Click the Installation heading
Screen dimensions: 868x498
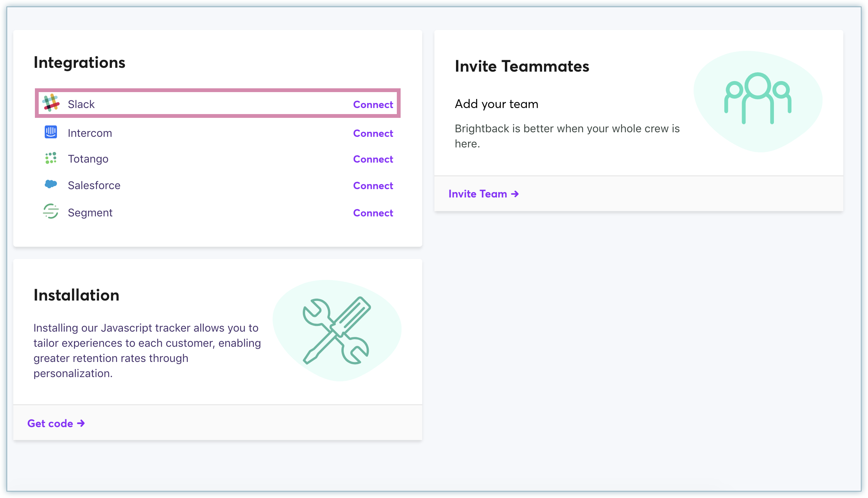pyautogui.click(x=76, y=295)
